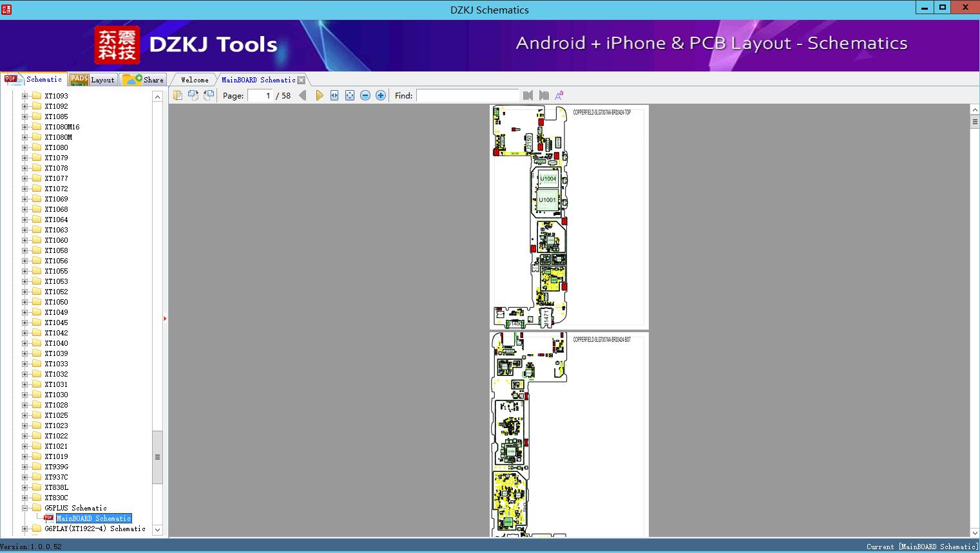Expand the XT1079 tree node
This screenshot has width=980, height=553.
[25, 158]
